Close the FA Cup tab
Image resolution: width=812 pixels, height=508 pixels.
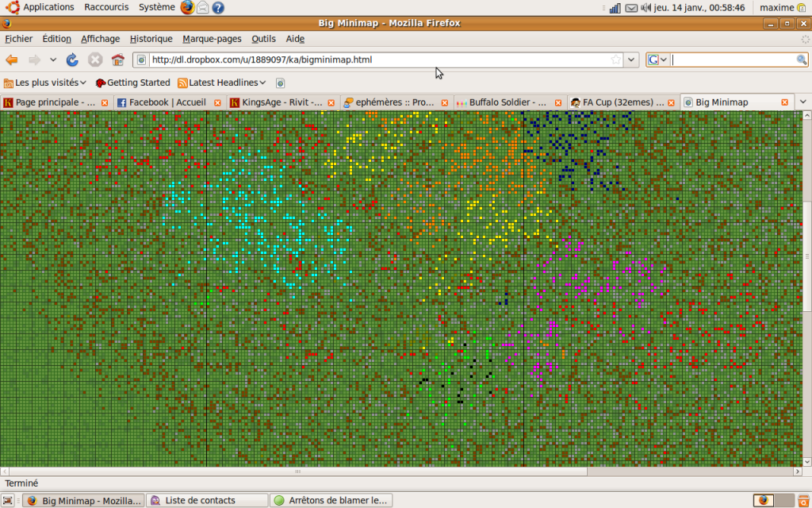pyautogui.click(x=671, y=102)
